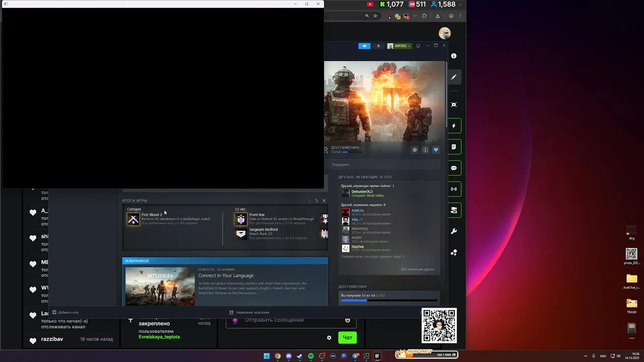644x362 pixels.
Task: Go to next game summary page arrow
Action: [x=316, y=201]
